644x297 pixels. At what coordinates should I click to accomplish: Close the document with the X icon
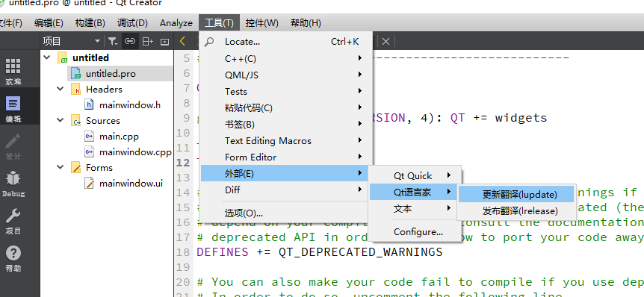386,41
